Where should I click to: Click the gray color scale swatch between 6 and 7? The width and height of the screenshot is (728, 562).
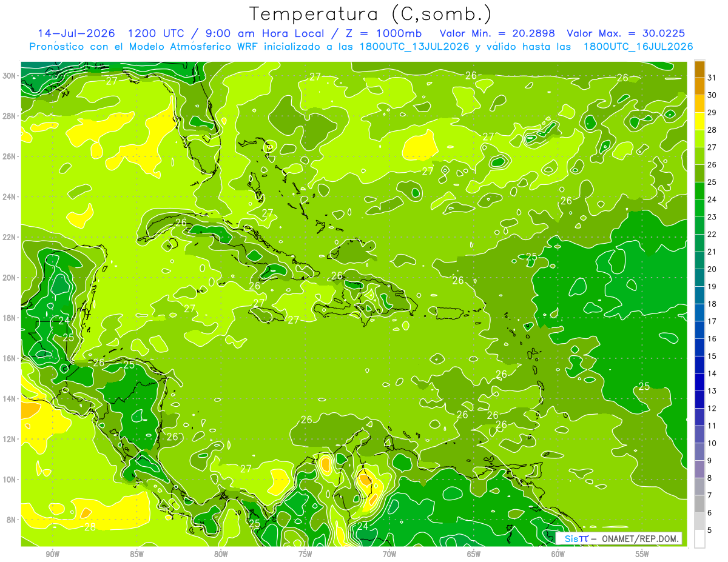point(699,504)
